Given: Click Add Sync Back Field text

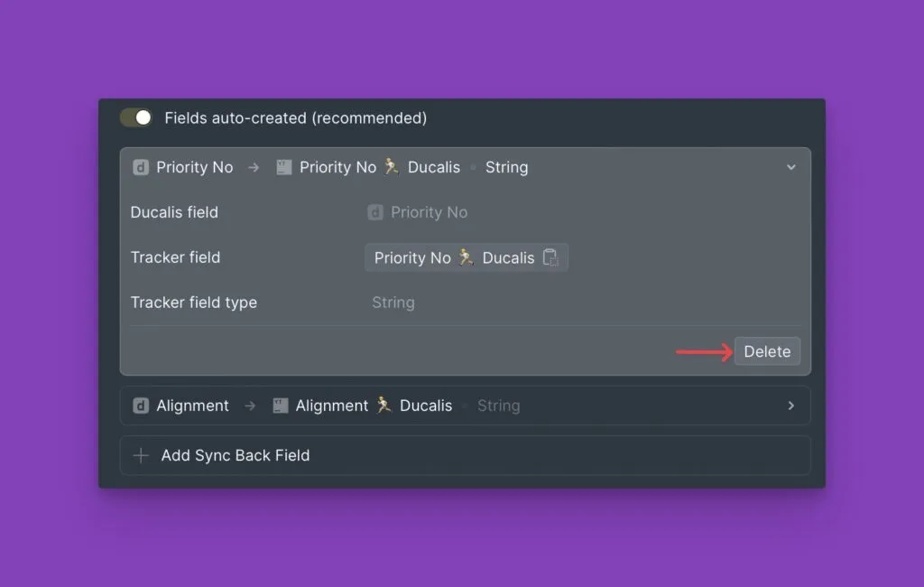Looking at the screenshot, I should (x=235, y=455).
